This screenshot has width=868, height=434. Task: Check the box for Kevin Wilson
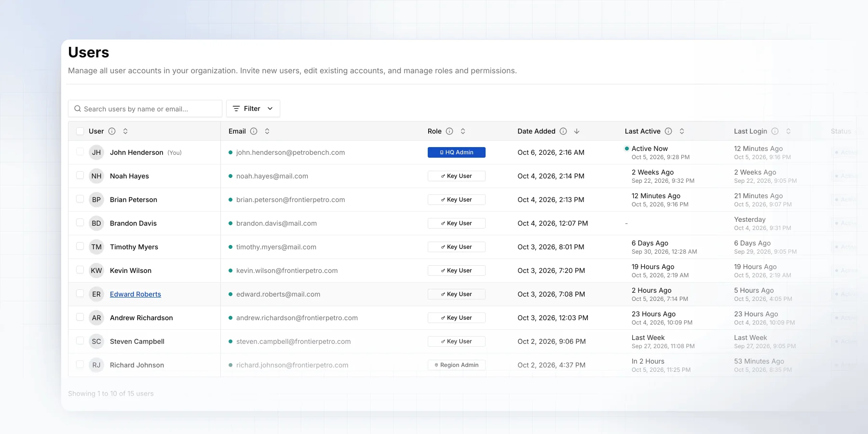80,270
